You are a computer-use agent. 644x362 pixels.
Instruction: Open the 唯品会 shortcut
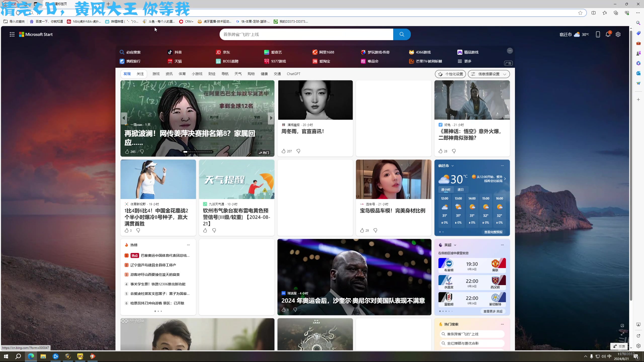click(370, 61)
